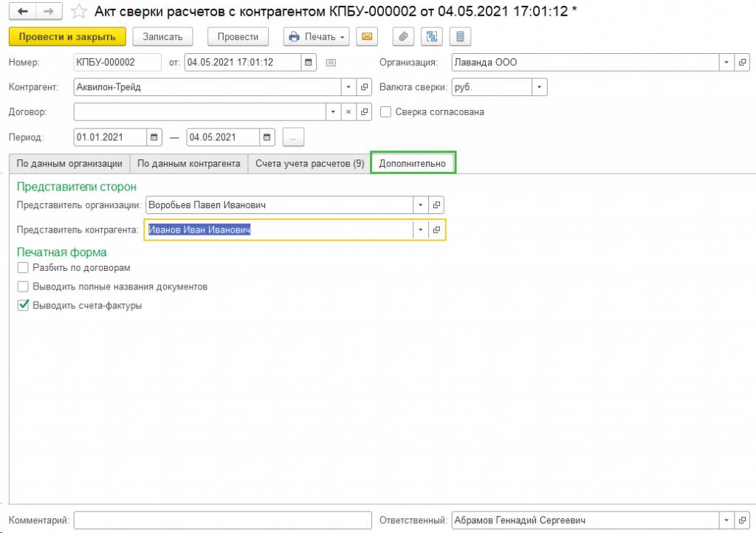The image size is (756, 533).
Task: Go back with the left arrow button
Action: click(x=23, y=11)
